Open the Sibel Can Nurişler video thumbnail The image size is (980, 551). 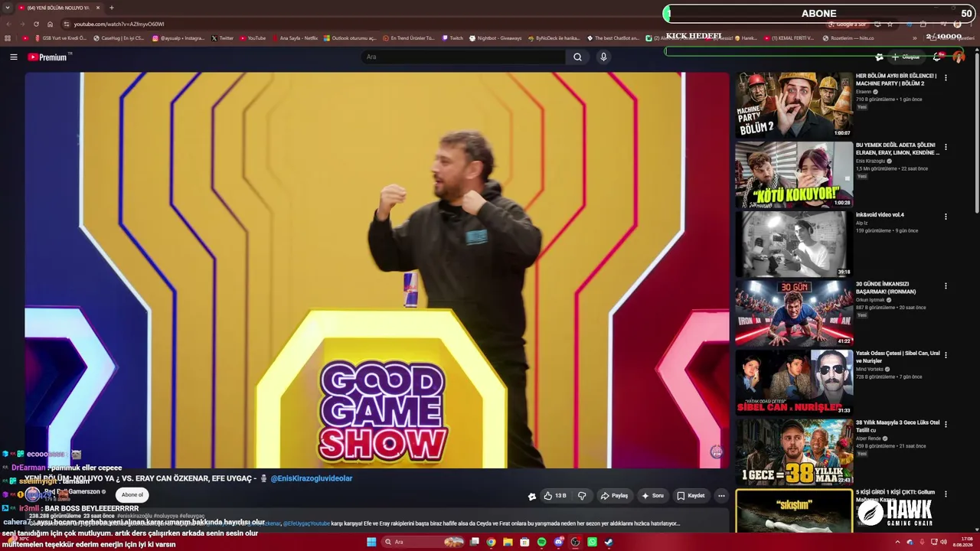pos(794,383)
